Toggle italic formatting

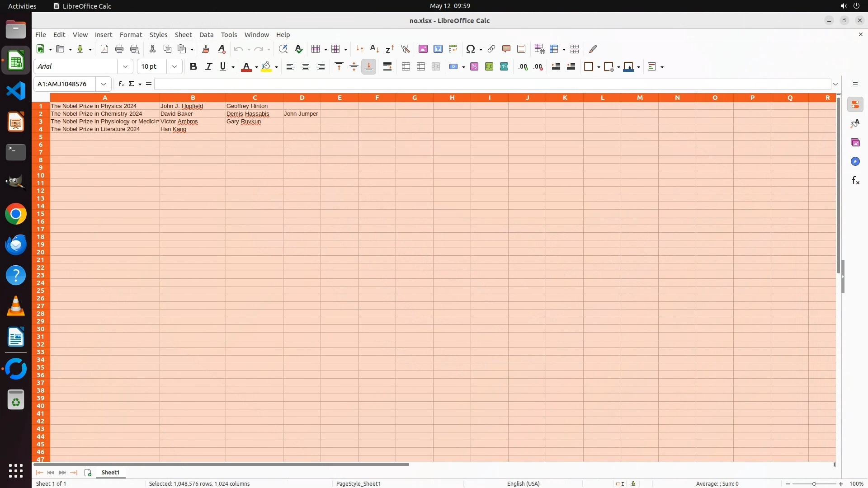click(208, 67)
